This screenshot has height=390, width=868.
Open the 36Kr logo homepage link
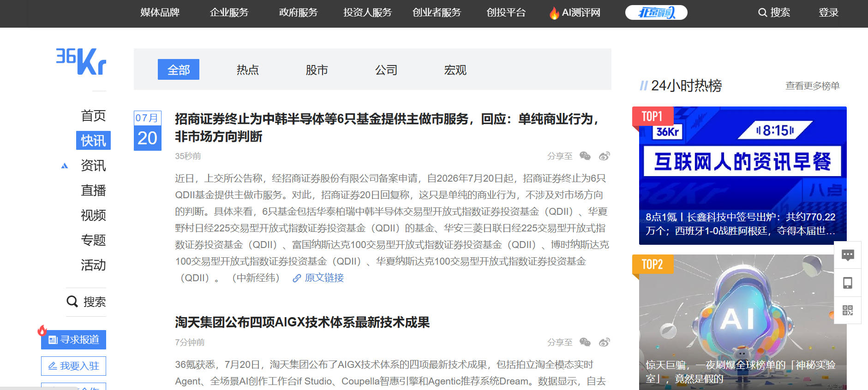pyautogui.click(x=81, y=61)
